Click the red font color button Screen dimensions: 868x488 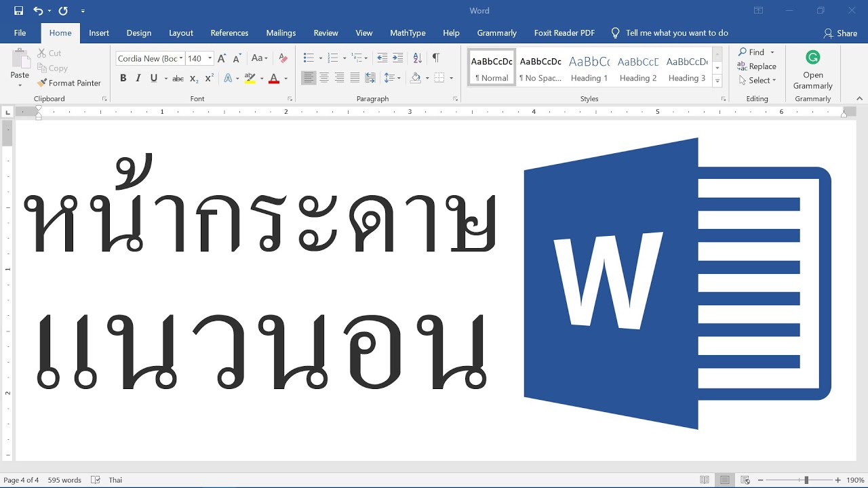pyautogui.click(x=274, y=79)
